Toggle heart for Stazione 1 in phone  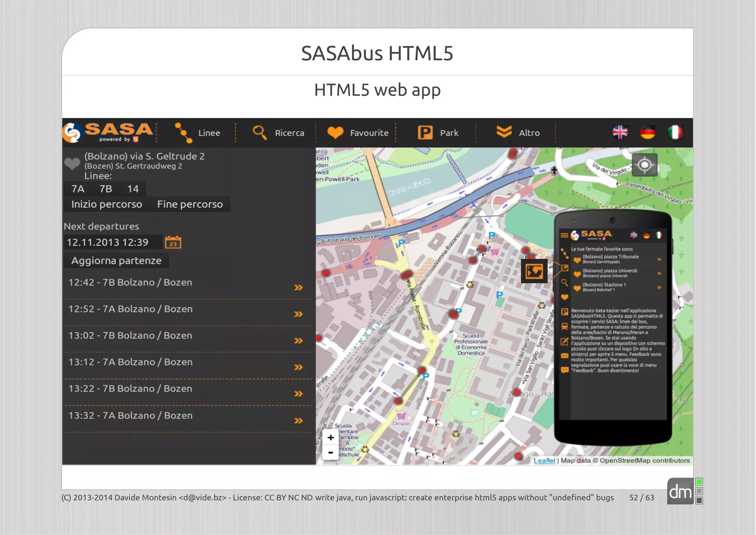(577, 288)
